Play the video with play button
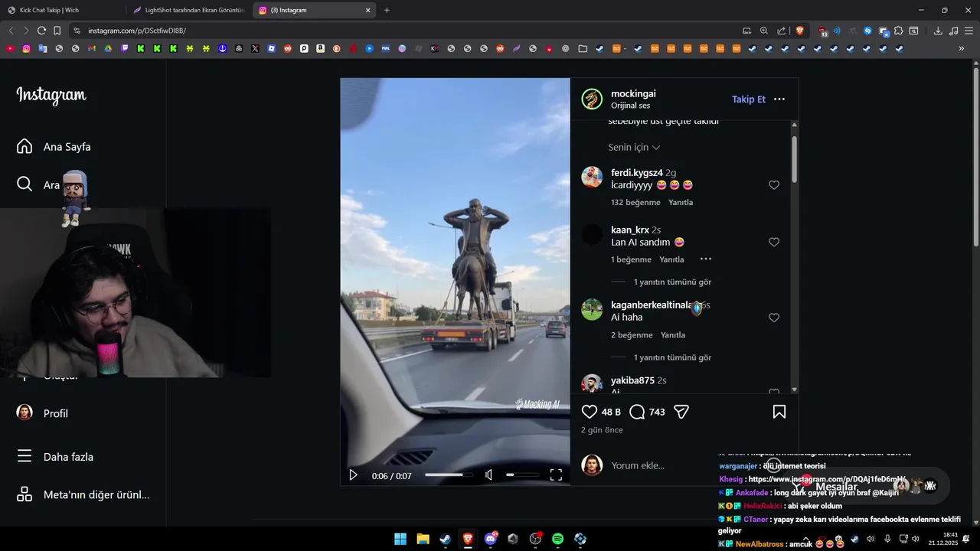This screenshot has width=980, height=551. coord(353,475)
